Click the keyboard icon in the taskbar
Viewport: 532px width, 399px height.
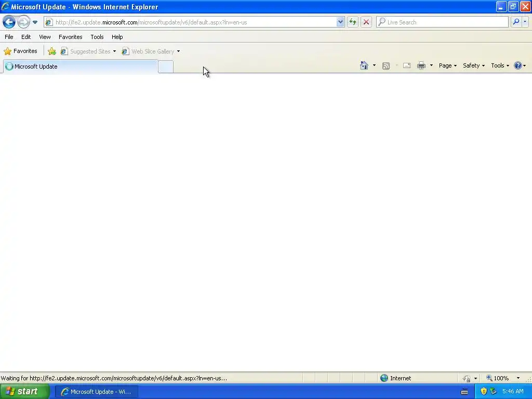point(464,392)
